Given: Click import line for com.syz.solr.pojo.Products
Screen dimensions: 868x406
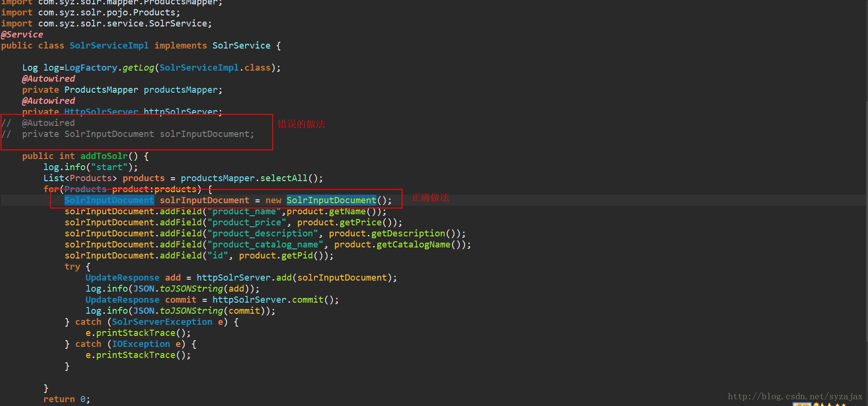Looking at the screenshot, I should 90,12.
